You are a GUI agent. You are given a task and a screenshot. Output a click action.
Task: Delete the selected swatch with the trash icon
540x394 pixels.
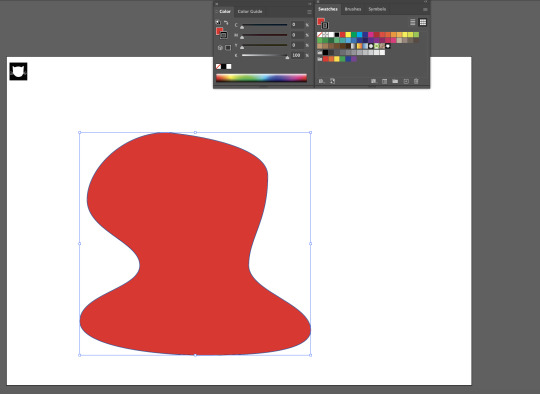(x=416, y=81)
